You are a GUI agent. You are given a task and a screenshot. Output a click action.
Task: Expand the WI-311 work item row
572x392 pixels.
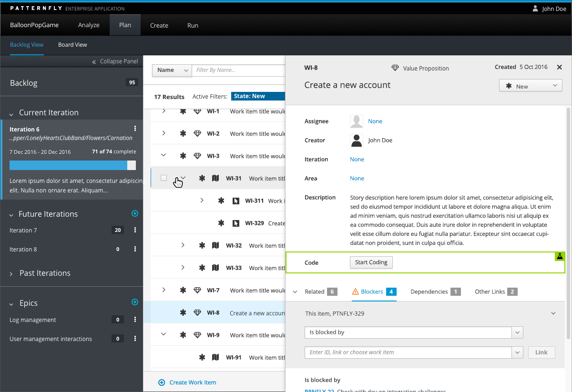click(202, 201)
